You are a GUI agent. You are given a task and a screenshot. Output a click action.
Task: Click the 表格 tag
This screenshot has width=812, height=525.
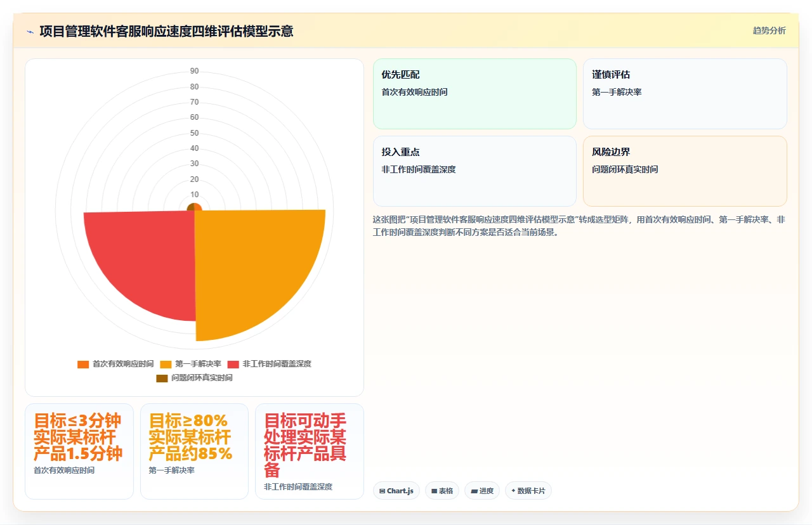point(442,491)
